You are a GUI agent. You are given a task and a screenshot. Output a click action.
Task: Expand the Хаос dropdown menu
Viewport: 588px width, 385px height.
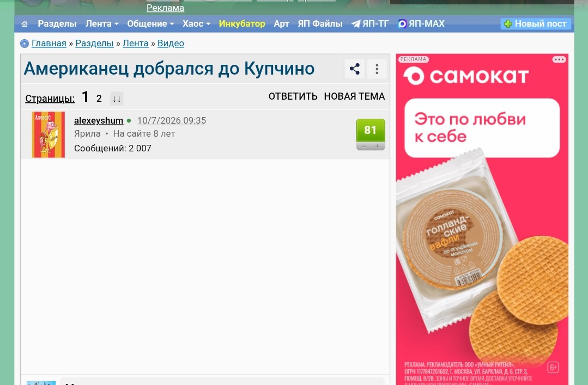pos(196,23)
